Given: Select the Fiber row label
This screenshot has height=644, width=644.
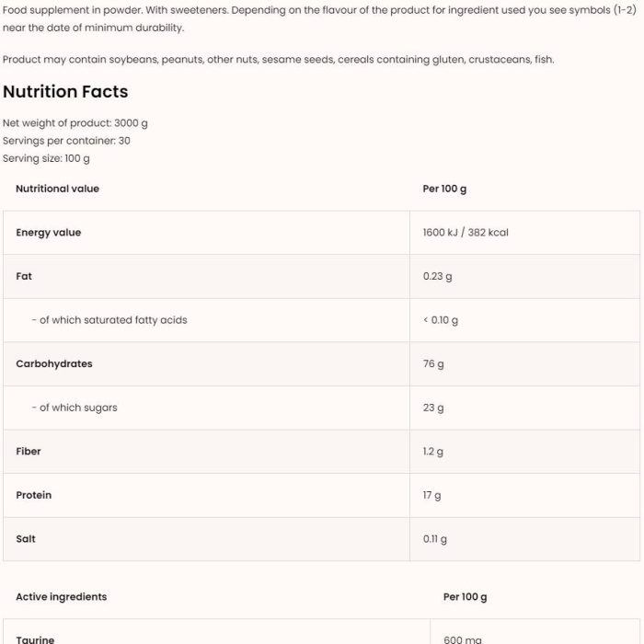Looking at the screenshot, I should pyautogui.click(x=29, y=452).
